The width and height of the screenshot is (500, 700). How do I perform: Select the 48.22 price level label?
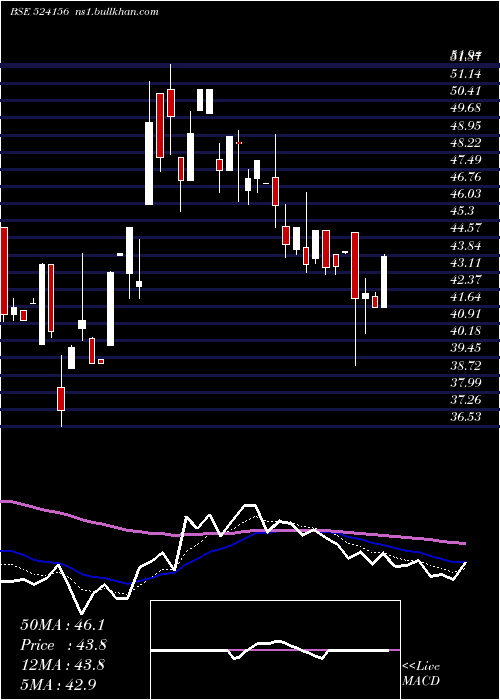(x=465, y=142)
